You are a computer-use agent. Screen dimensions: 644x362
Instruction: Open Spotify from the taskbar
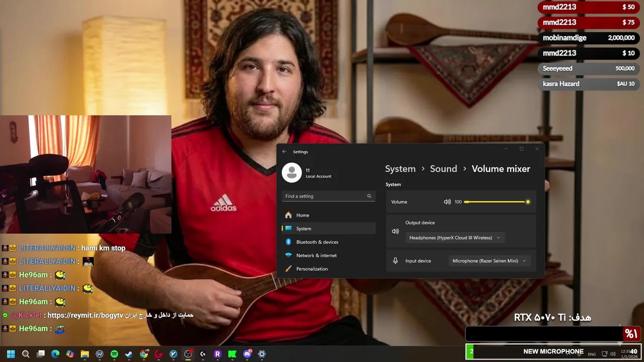pos(114,354)
